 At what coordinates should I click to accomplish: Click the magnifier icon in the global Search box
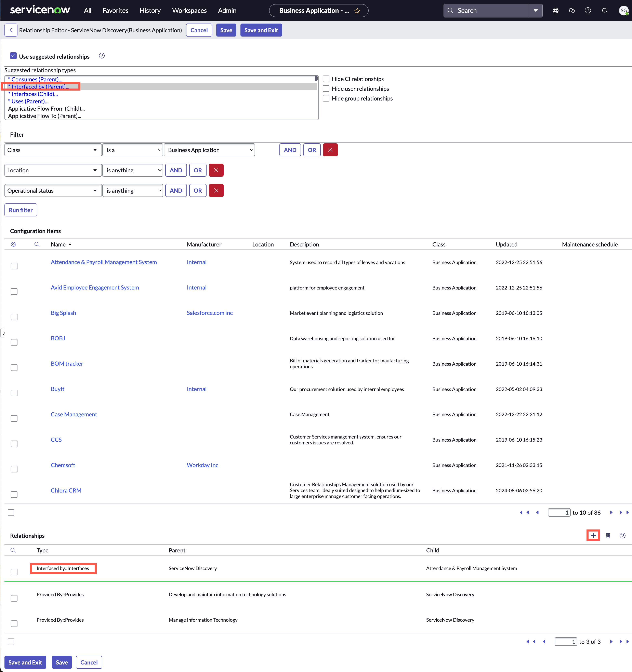450,11
